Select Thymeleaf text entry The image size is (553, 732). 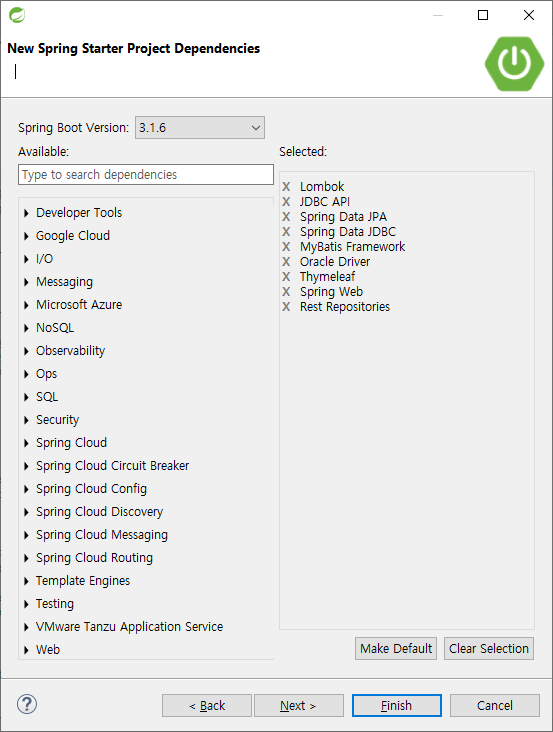click(x=328, y=277)
